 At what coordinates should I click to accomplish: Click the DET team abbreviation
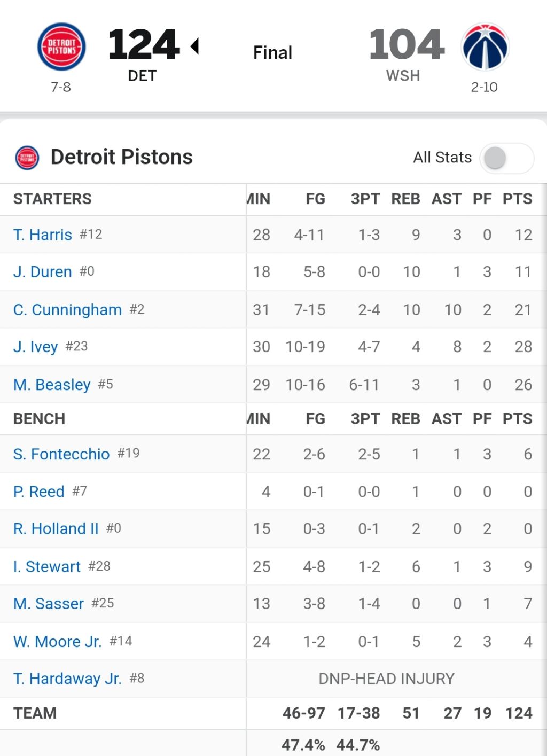pyautogui.click(x=142, y=76)
